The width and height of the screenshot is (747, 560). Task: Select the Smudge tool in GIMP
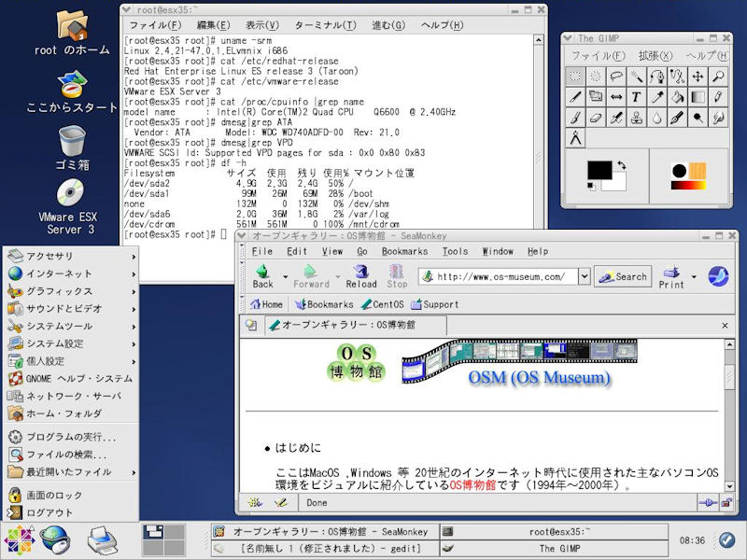(x=718, y=118)
